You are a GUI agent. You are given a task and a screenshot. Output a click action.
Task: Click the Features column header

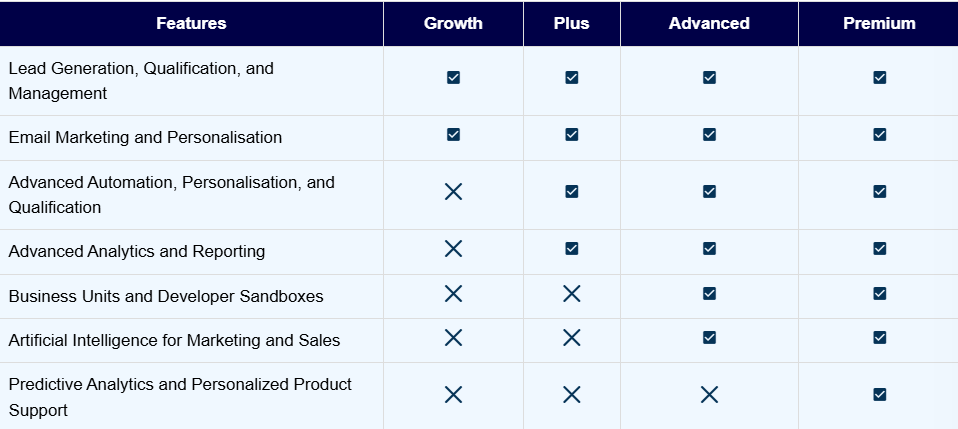191,23
